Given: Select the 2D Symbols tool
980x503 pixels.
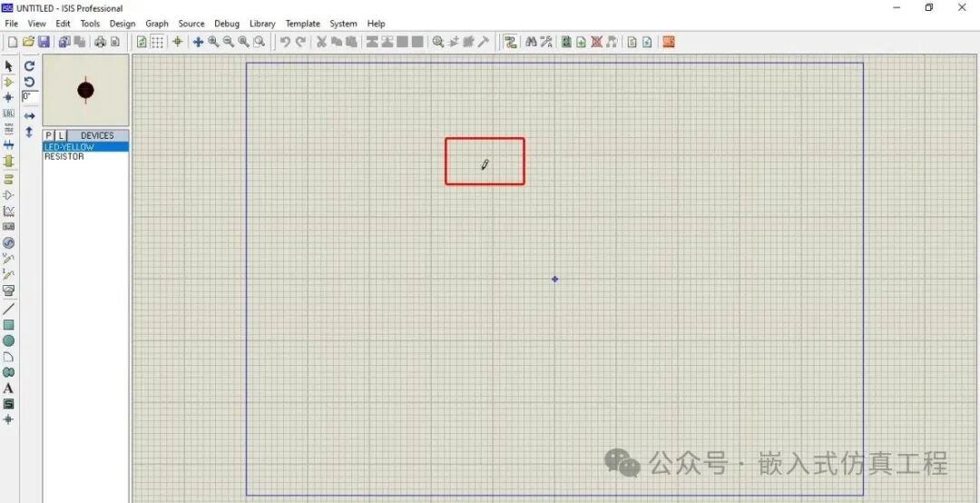Looking at the screenshot, I should (x=9, y=404).
